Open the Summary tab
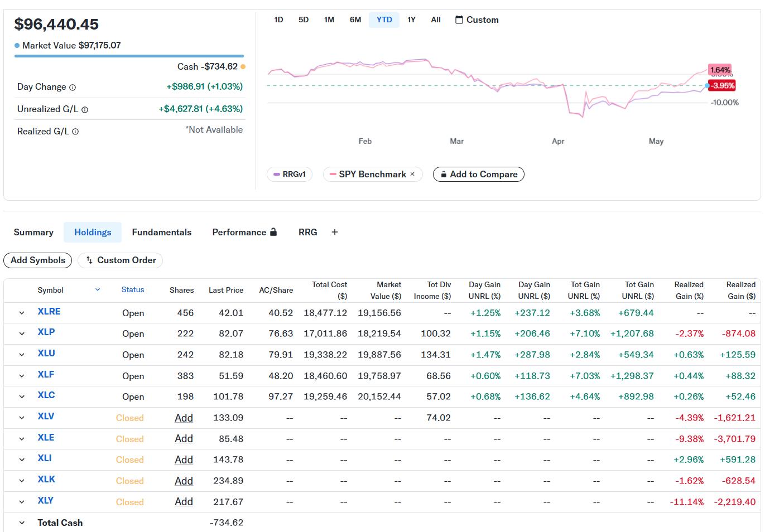 click(33, 232)
